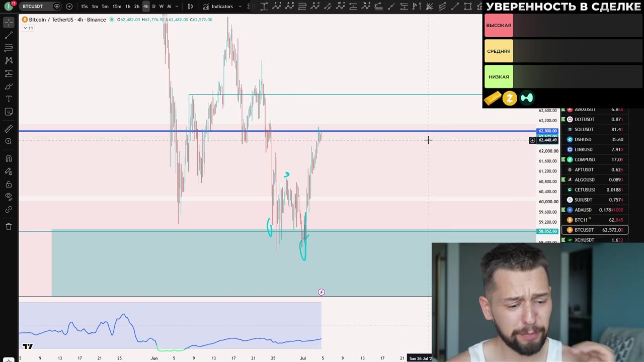Open the emoji and stickers tool
The image size is (644, 362).
pos(9,112)
